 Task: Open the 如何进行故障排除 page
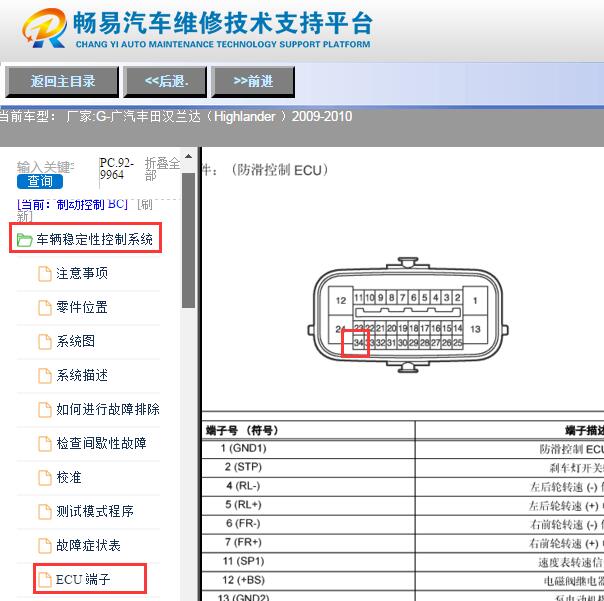(x=108, y=409)
